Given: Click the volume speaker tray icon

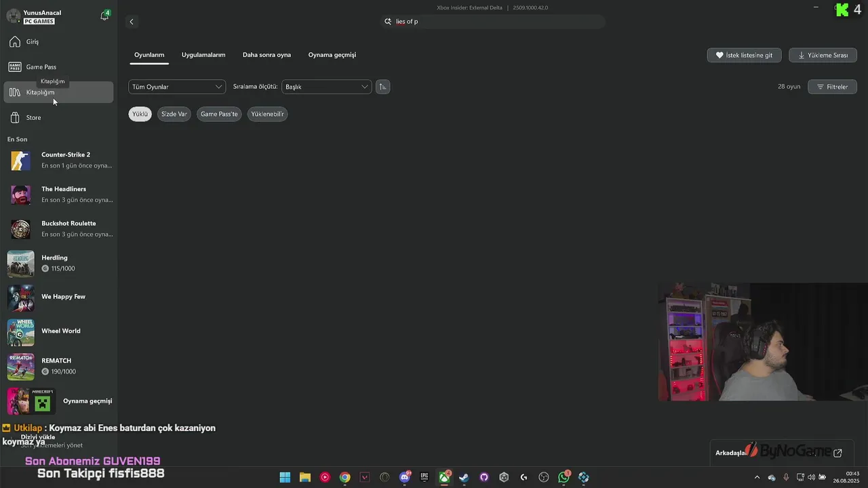Looking at the screenshot, I should coord(812,477).
